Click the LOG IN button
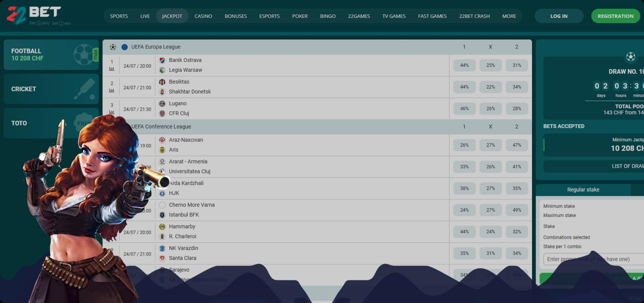 [558, 16]
